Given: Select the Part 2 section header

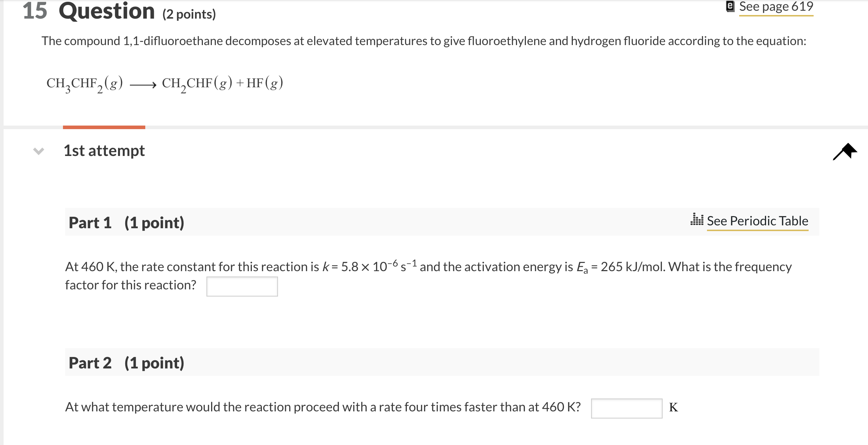Looking at the screenshot, I should (x=126, y=363).
